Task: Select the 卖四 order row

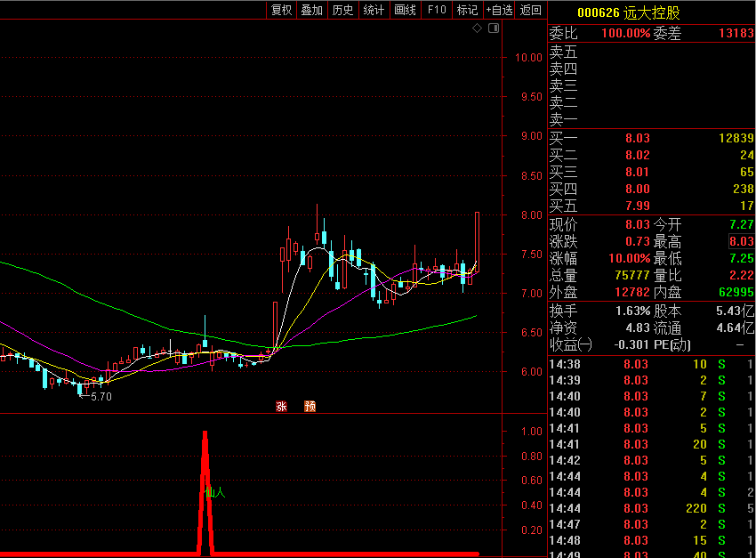Action: point(652,69)
